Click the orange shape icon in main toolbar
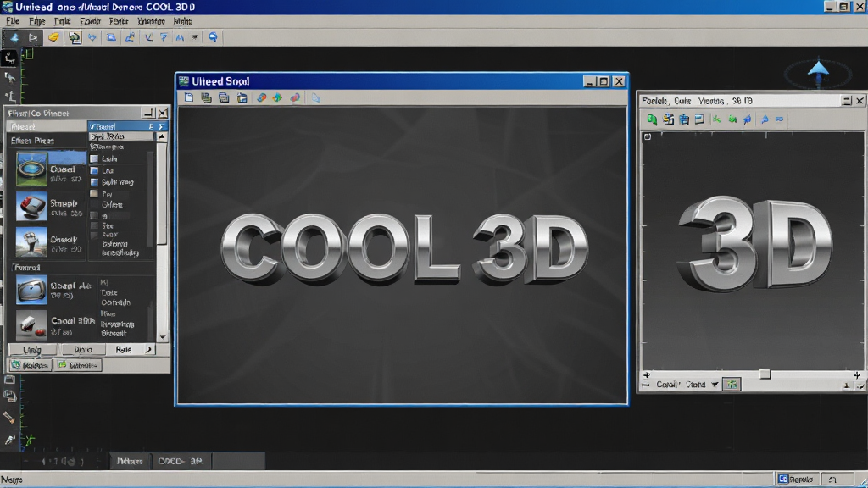The width and height of the screenshot is (868, 488). click(53, 37)
